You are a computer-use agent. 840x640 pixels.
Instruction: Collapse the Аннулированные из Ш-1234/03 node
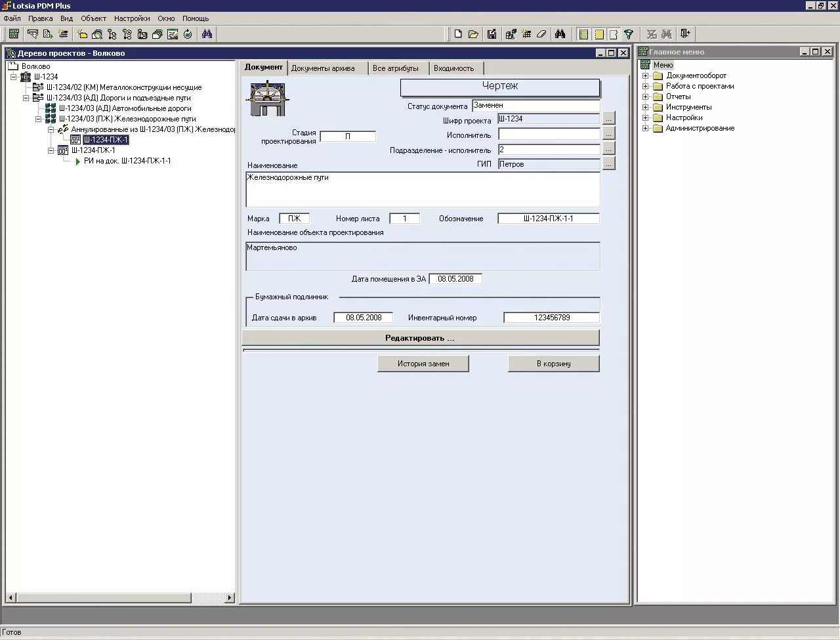point(51,129)
